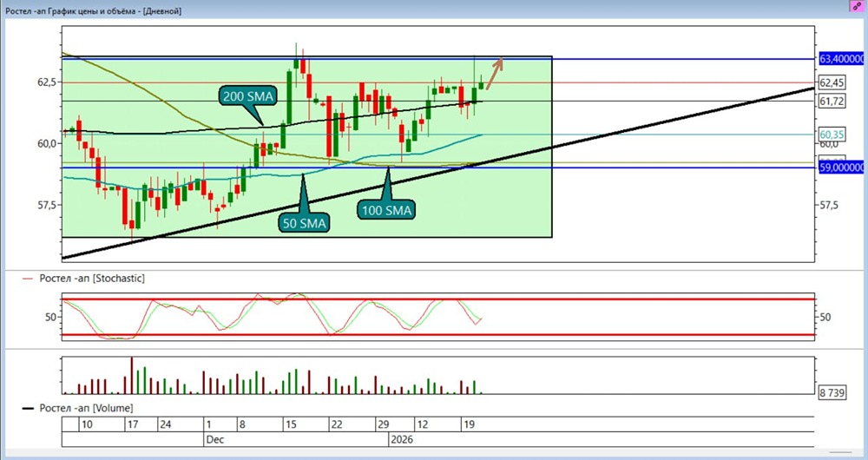This screenshot has height=460, width=868.
Task: Click the right axis 57,5 label
Action: tap(829, 205)
